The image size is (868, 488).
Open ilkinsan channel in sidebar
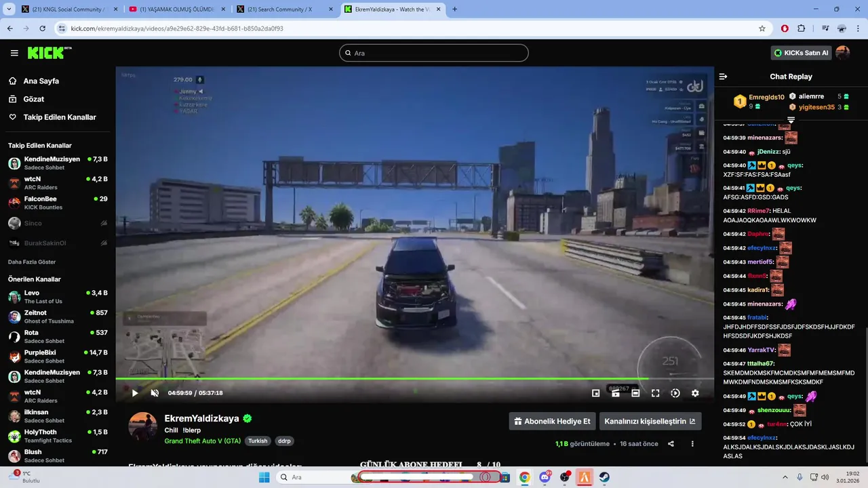click(58, 416)
